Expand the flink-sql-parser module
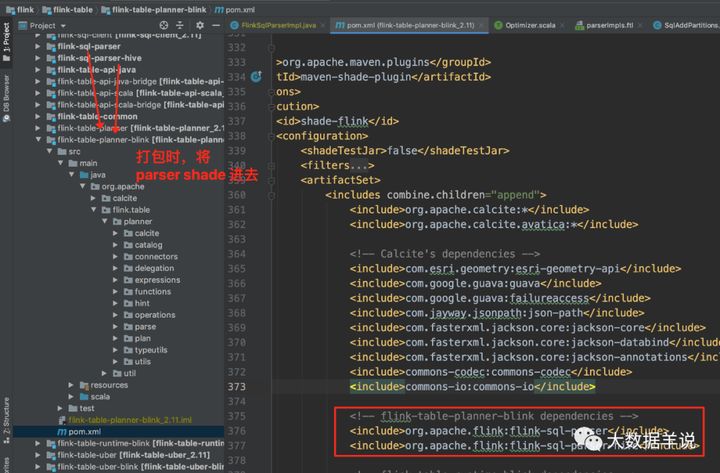Screen dimensions: 720x473 38,46
